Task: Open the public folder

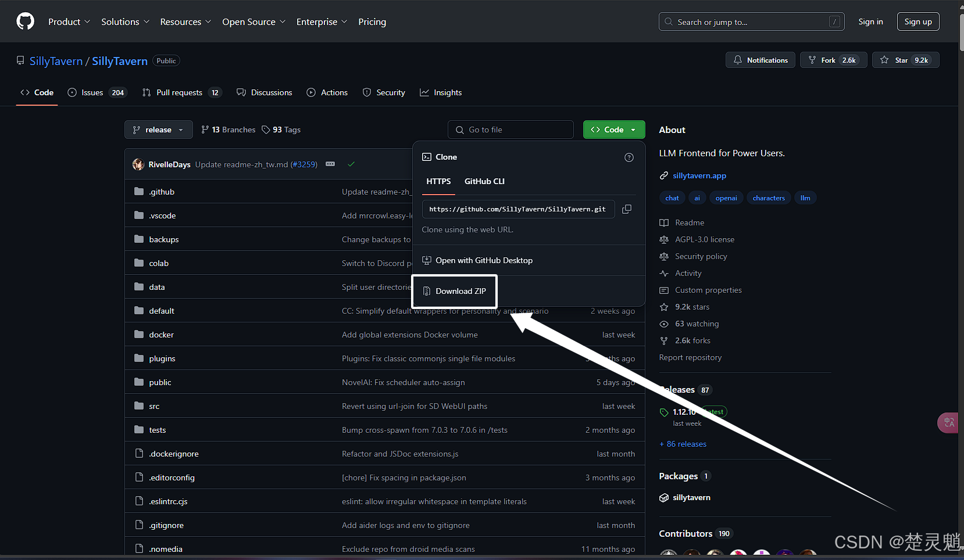Action: (x=160, y=382)
